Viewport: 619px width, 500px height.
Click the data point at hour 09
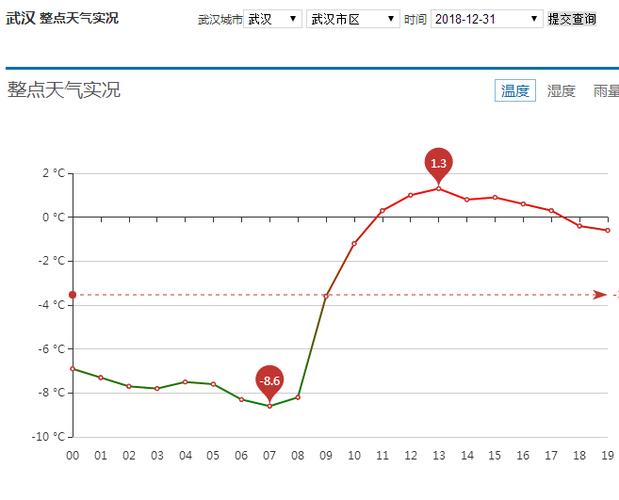[326, 296]
